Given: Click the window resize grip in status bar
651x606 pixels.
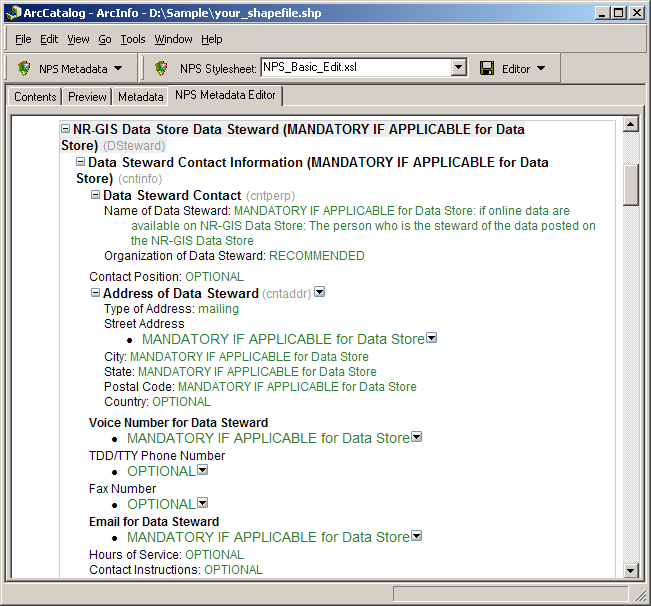Looking at the screenshot, I should [x=640, y=595].
